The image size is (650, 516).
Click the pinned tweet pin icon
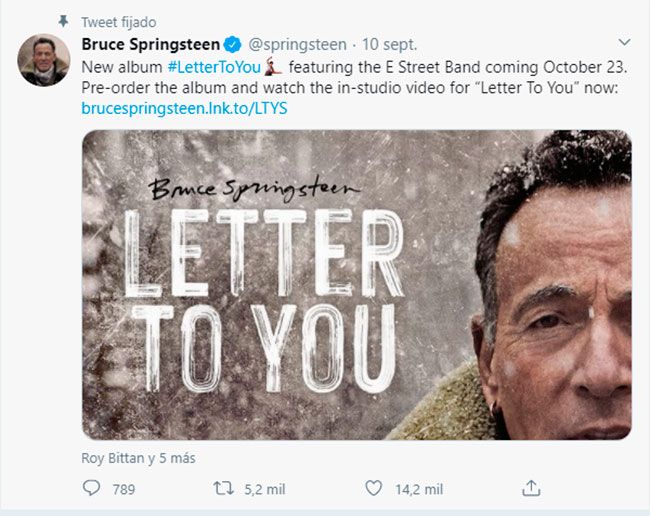65,21
